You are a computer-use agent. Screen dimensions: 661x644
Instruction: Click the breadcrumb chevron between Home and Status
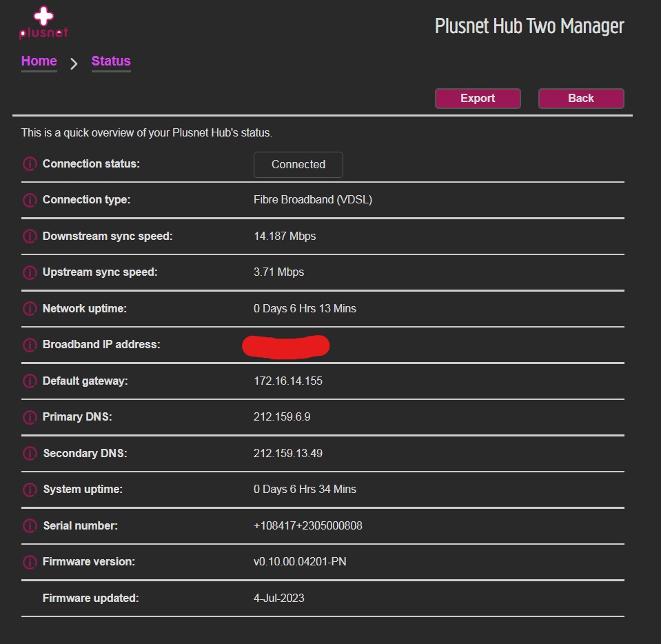[73, 63]
